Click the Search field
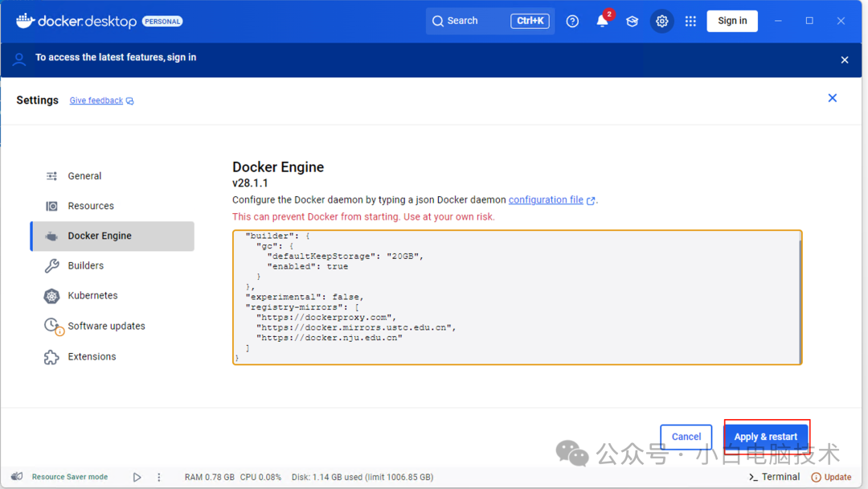The height and width of the screenshot is (489, 868). pyautogui.click(x=490, y=21)
